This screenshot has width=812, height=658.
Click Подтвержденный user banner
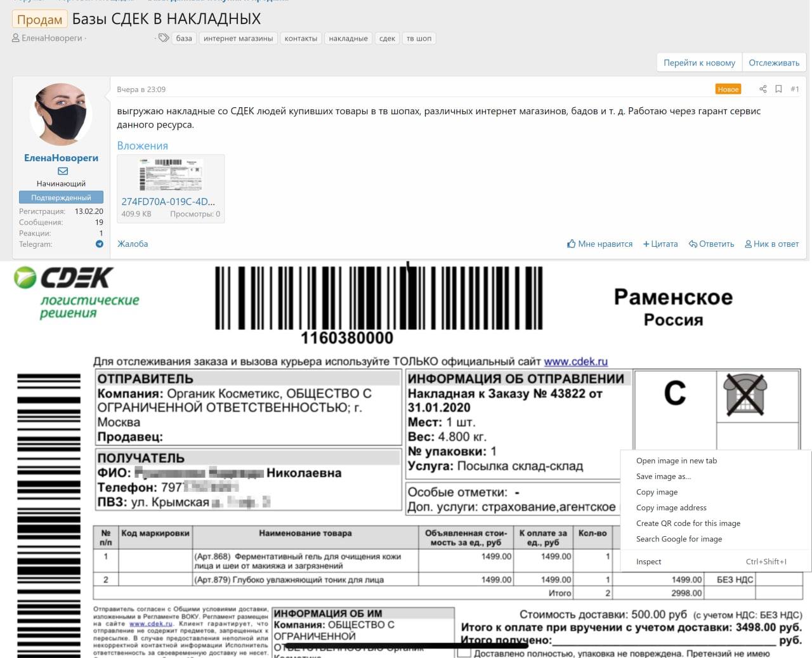pyautogui.click(x=61, y=197)
